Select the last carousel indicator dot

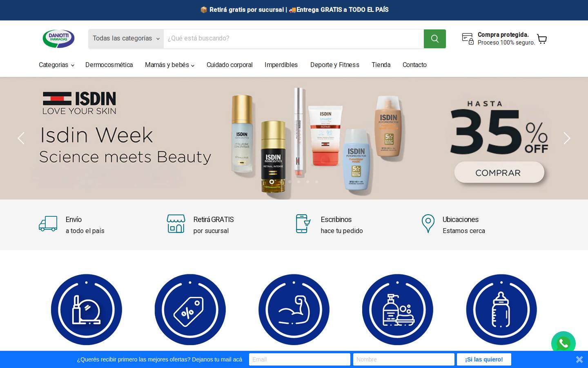click(x=317, y=182)
